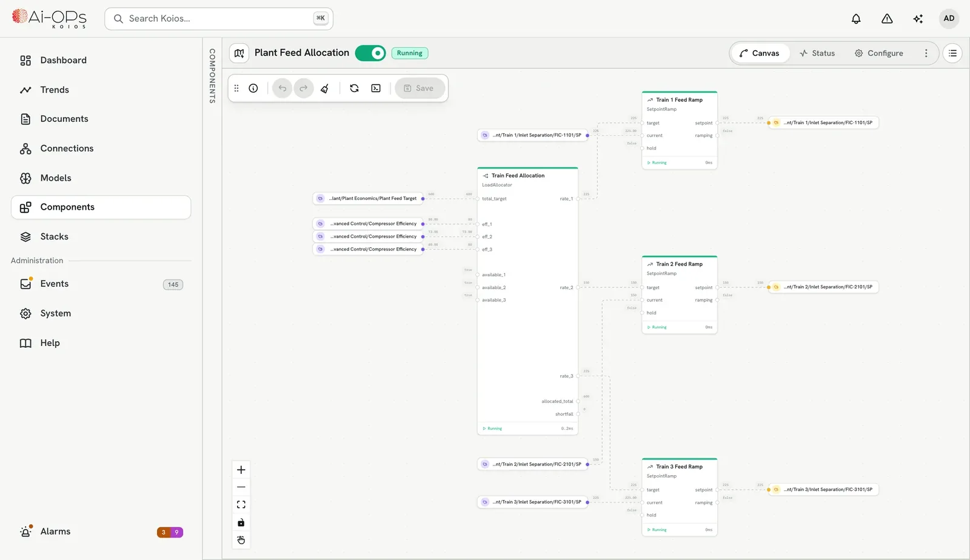Viewport: 970px width, 560px height.
Task: Click the redo arrow in canvas toolbar
Action: (304, 88)
